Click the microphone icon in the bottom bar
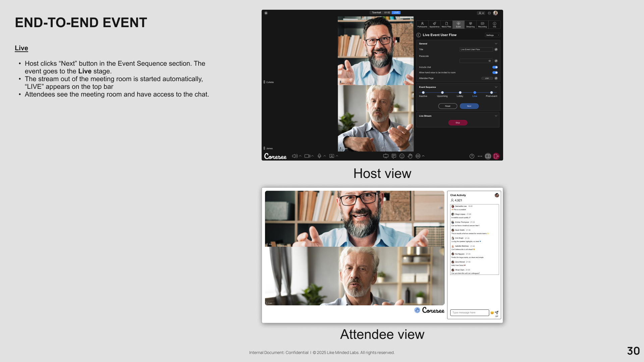 coord(319,156)
